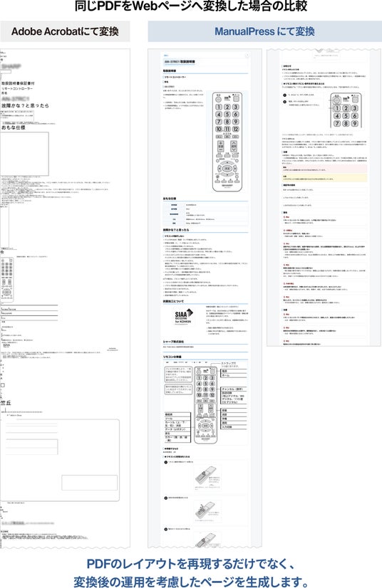Click the small round icon at top-right of ManualPress page
382x588 pixels.
pyautogui.click(x=247, y=55)
